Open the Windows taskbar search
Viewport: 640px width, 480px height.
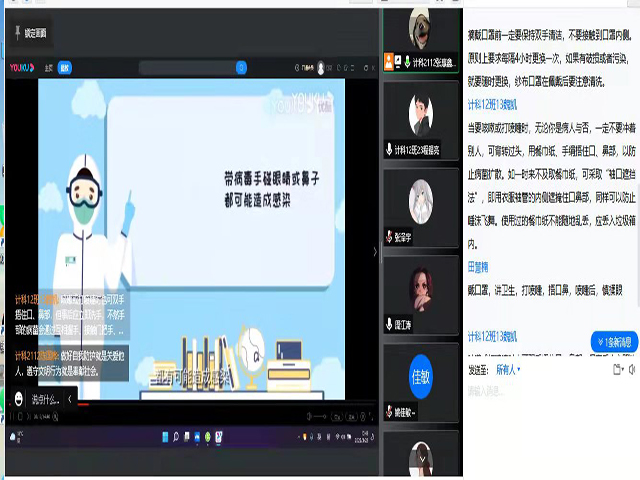(x=176, y=437)
